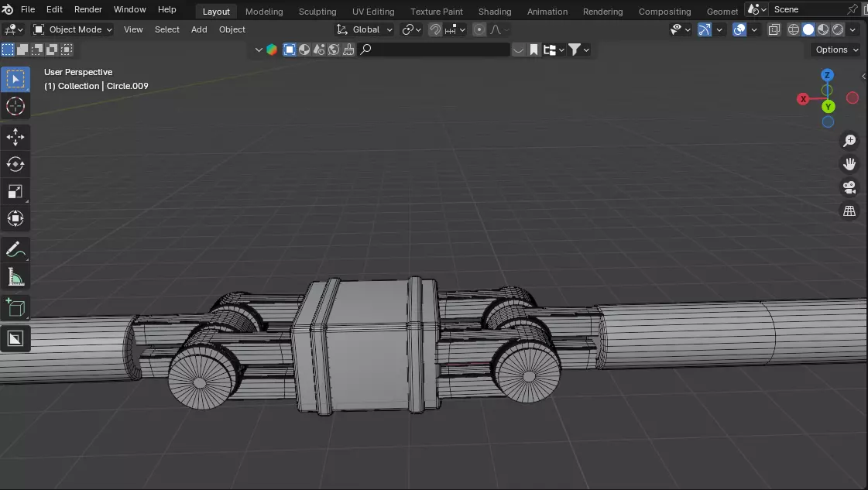Screen dimensions: 868x490
Task: Open the viewport shading options dropdown
Action: [x=853, y=29]
